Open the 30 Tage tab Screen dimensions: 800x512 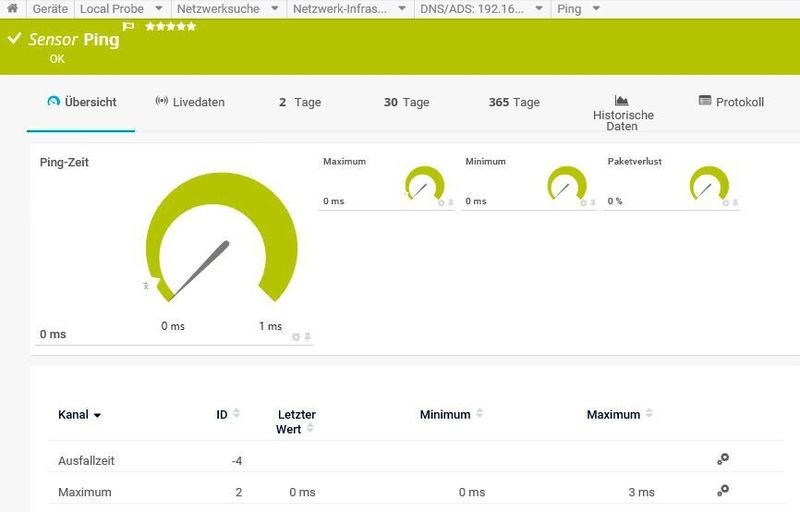[x=407, y=102]
